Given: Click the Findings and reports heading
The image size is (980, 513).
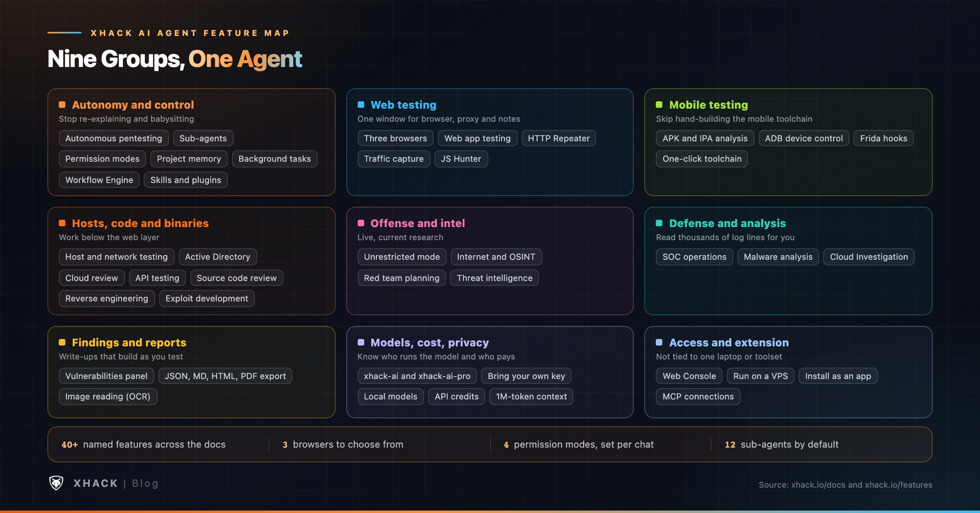Looking at the screenshot, I should pos(129,343).
